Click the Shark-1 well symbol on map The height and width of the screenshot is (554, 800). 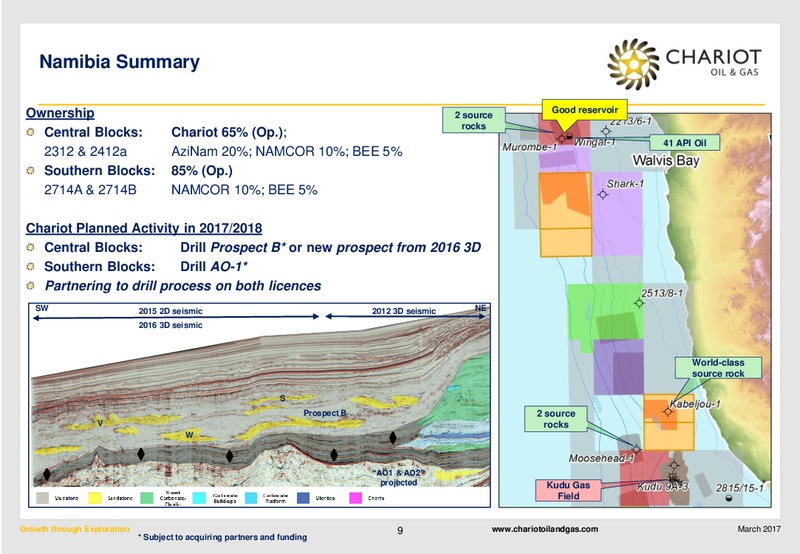(603, 194)
